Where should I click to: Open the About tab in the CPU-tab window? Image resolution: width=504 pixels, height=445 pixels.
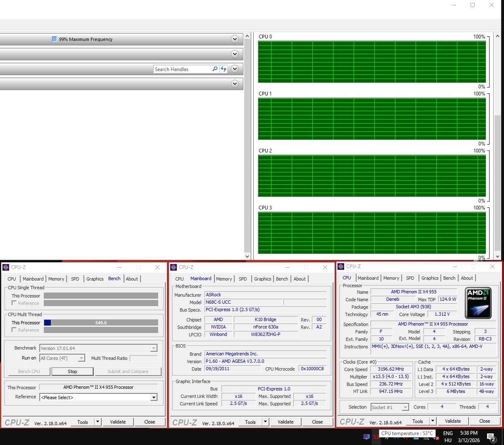tap(467, 278)
